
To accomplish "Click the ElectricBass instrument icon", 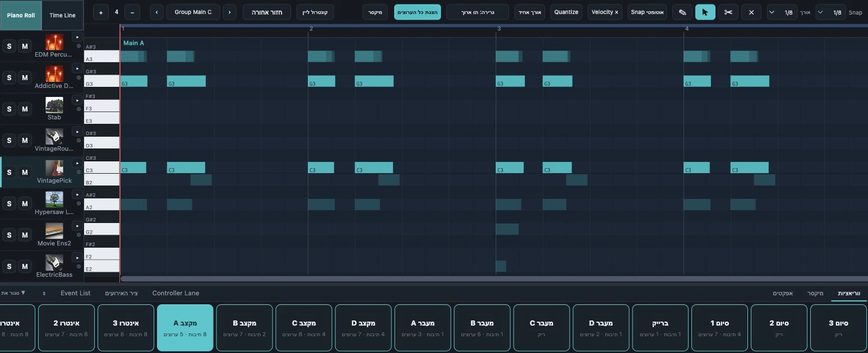I will tap(54, 262).
